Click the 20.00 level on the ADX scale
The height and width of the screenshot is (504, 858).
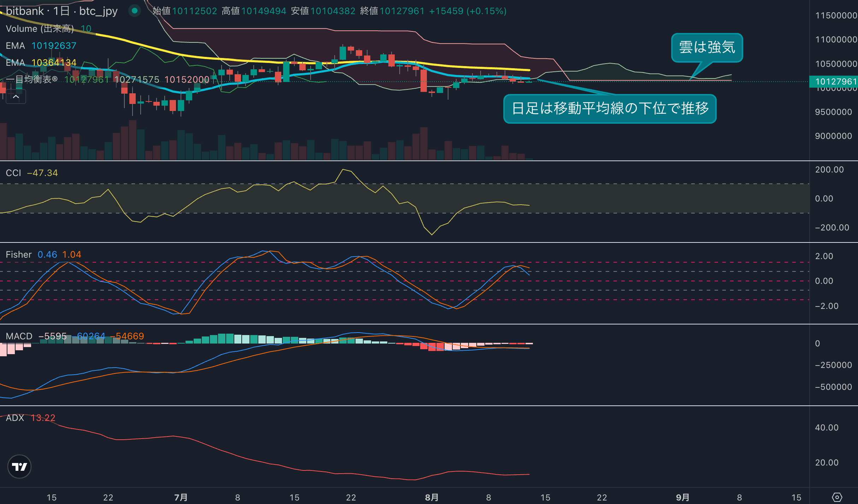tap(827, 463)
